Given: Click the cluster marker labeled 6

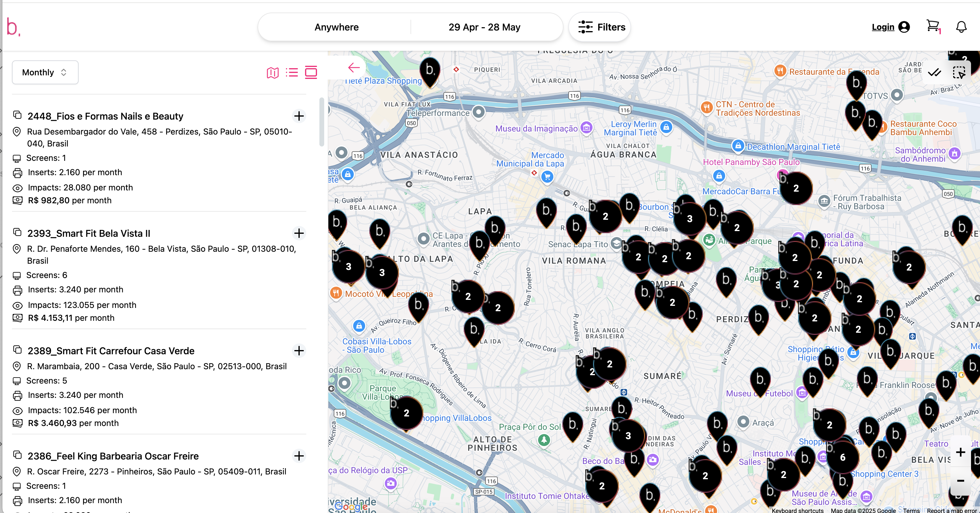Looking at the screenshot, I should (x=842, y=457).
